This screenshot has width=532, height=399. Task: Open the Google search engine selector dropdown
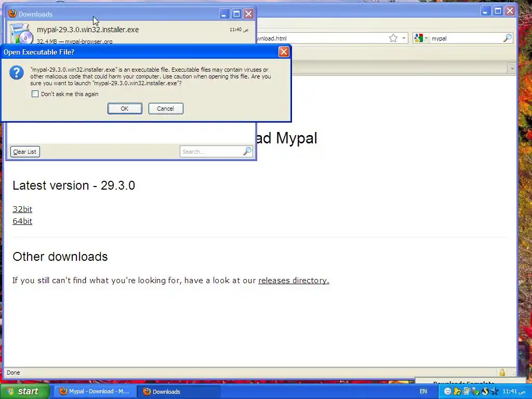tap(421, 38)
